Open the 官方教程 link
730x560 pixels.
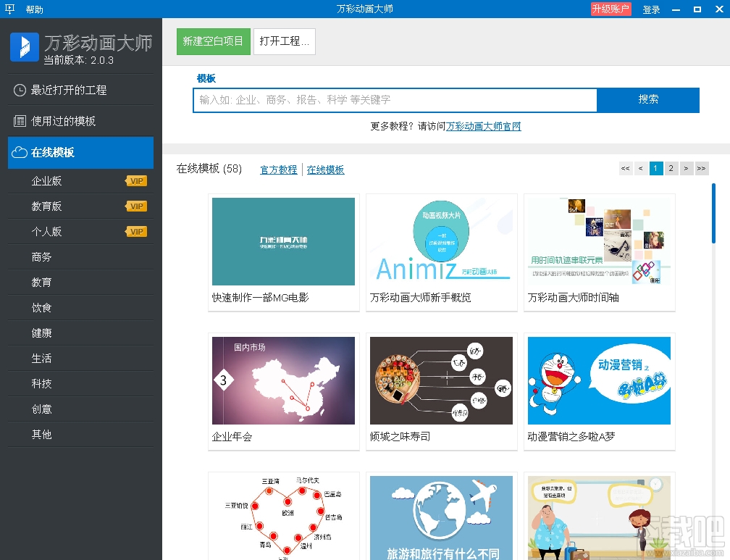click(278, 170)
